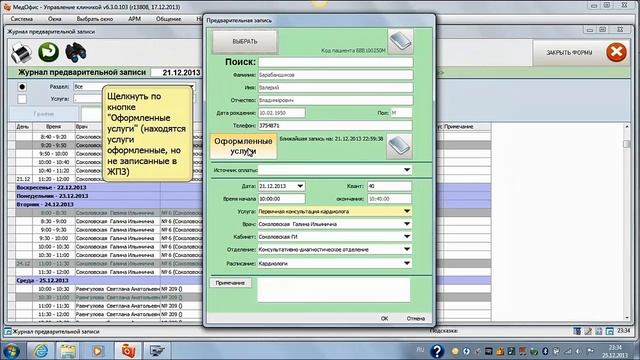Click the Время начала field
Viewport: 640px width, 360px height.
click(x=281, y=199)
